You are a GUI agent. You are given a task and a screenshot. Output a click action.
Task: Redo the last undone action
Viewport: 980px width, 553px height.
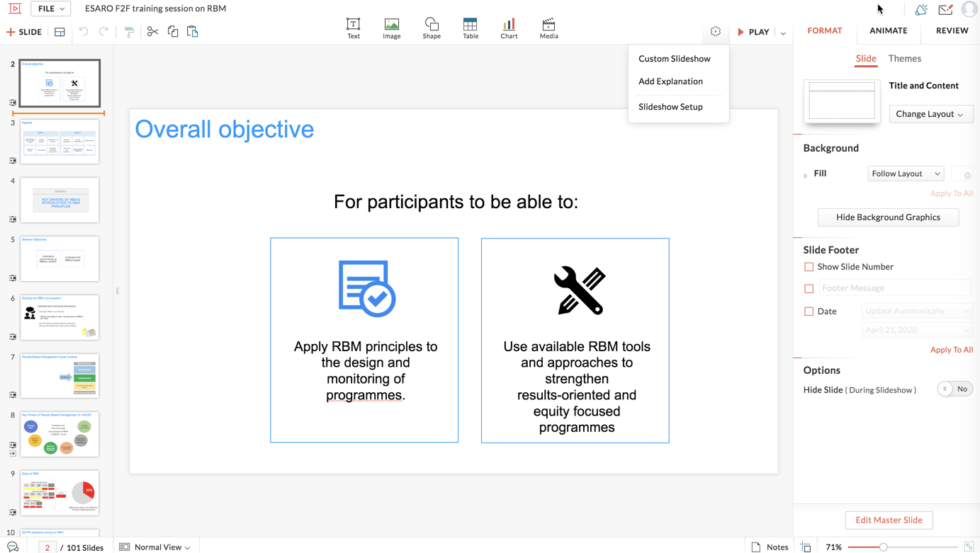[103, 32]
